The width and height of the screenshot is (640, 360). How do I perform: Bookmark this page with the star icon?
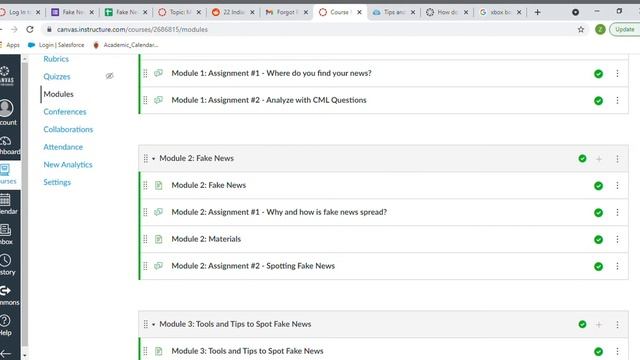(581, 29)
